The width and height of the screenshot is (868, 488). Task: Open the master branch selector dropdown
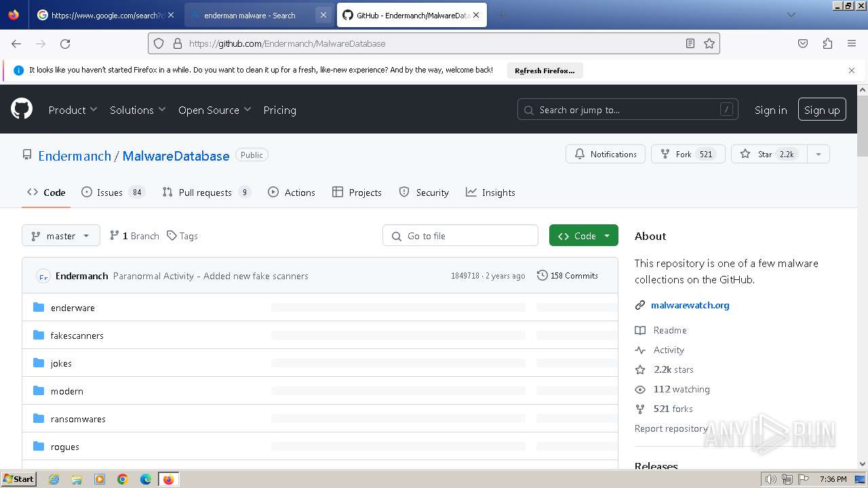(61, 236)
